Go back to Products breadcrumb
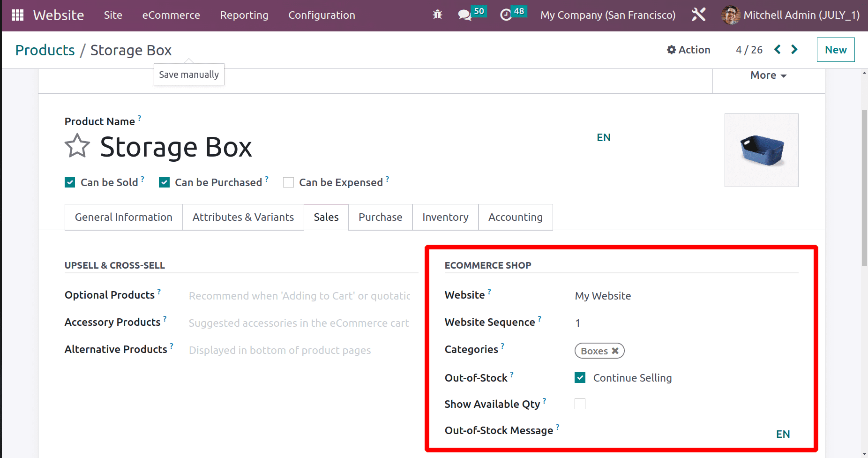 pyautogui.click(x=45, y=50)
